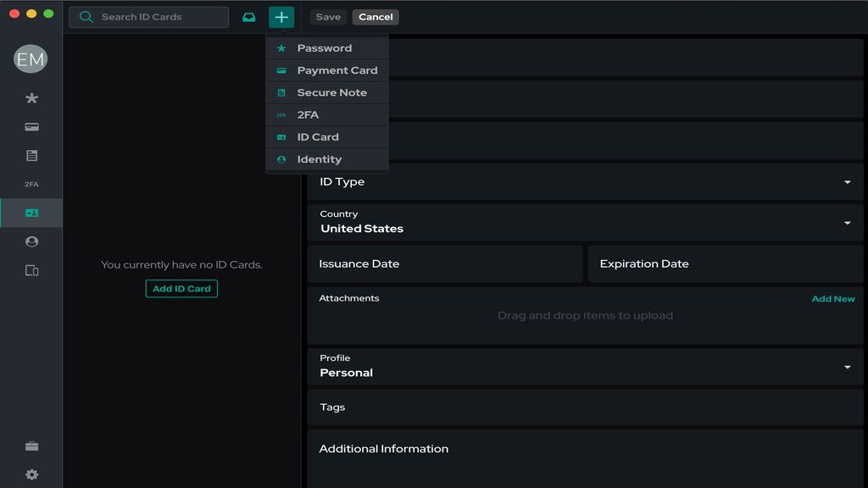Click the inbox tray icon
This screenshot has width=868, height=488.
pos(248,17)
